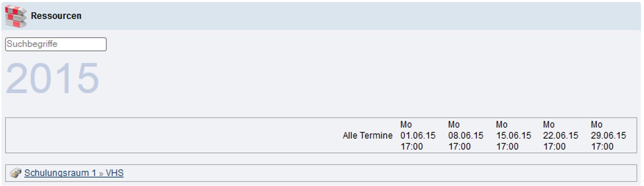644x186 pixels.
Task: Select the 22.06.15 date column
Action: (561, 136)
